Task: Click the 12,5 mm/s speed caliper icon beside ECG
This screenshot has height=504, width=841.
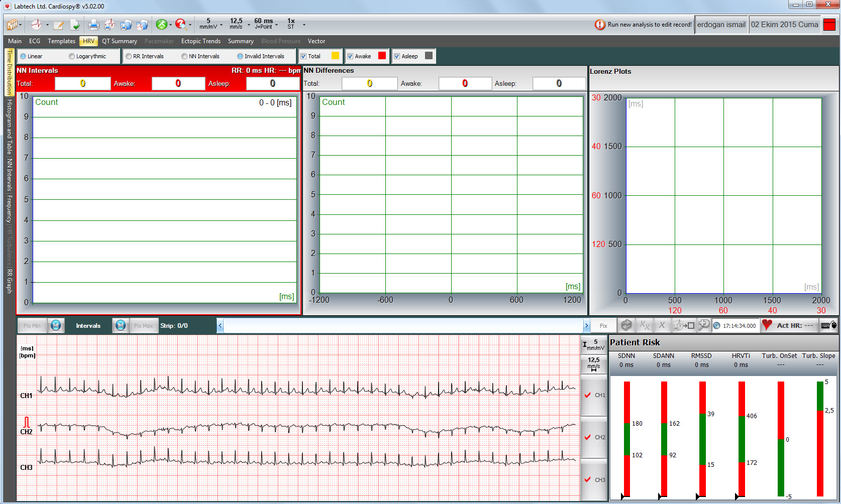Action: pos(593,363)
